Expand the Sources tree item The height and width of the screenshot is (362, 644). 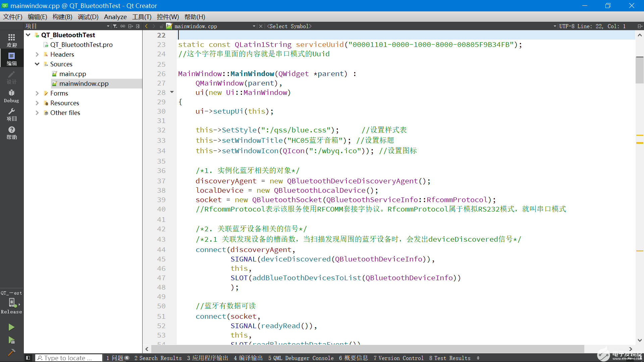pos(38,64)
